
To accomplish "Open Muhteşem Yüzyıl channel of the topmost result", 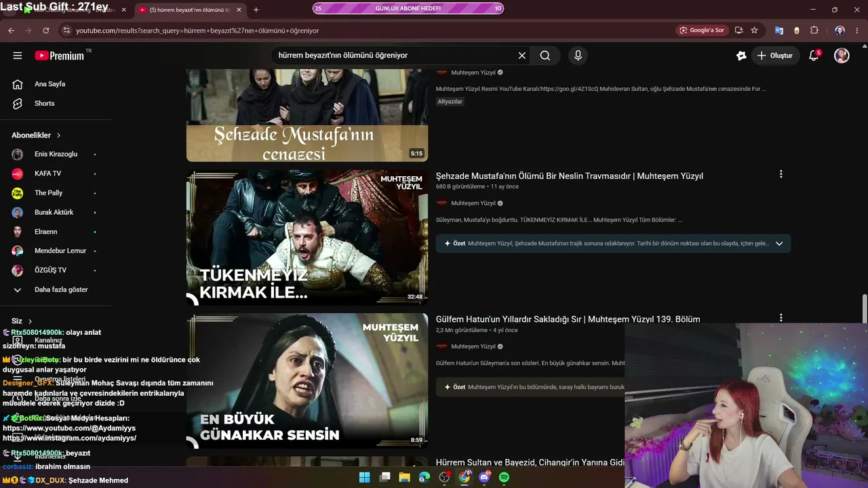I will tap(473, 73).
